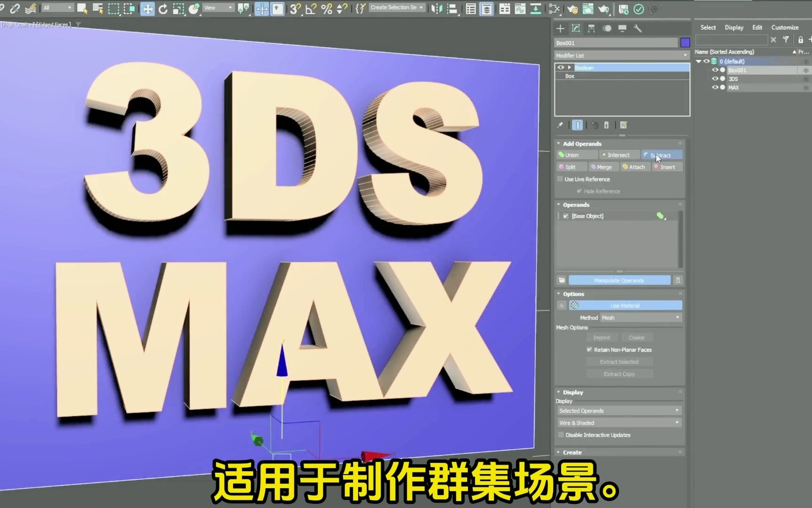Open the View reference coordinate dropdown
Screen dimensions: 812x508
(x=218, y=8)
